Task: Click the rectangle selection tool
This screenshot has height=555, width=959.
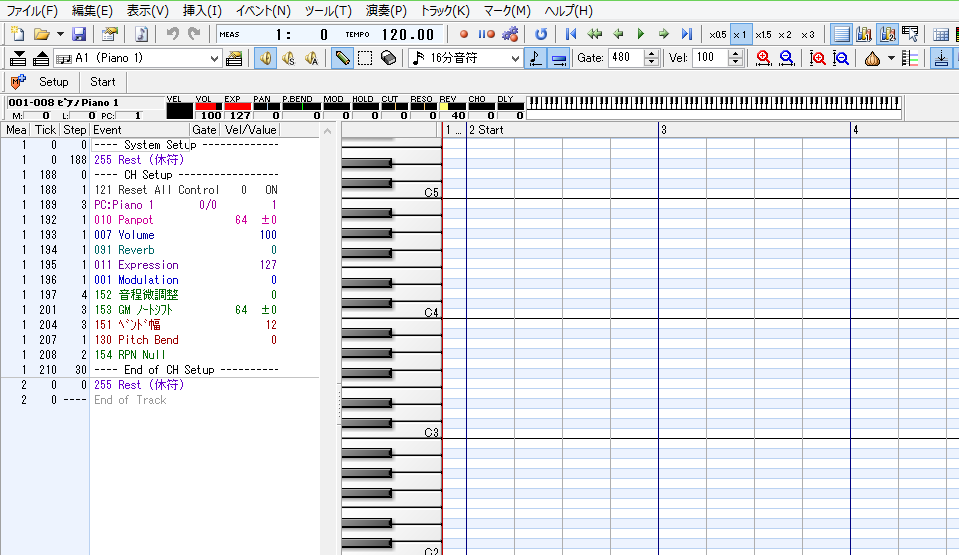Action: tap(365, 58)
